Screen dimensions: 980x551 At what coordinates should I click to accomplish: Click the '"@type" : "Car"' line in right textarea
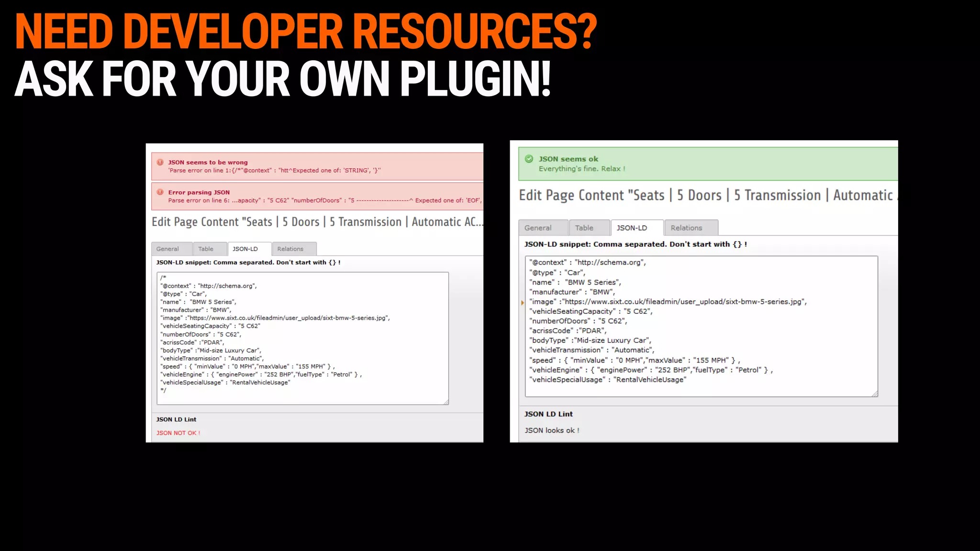pyautogui.click(x=557, y=273)
